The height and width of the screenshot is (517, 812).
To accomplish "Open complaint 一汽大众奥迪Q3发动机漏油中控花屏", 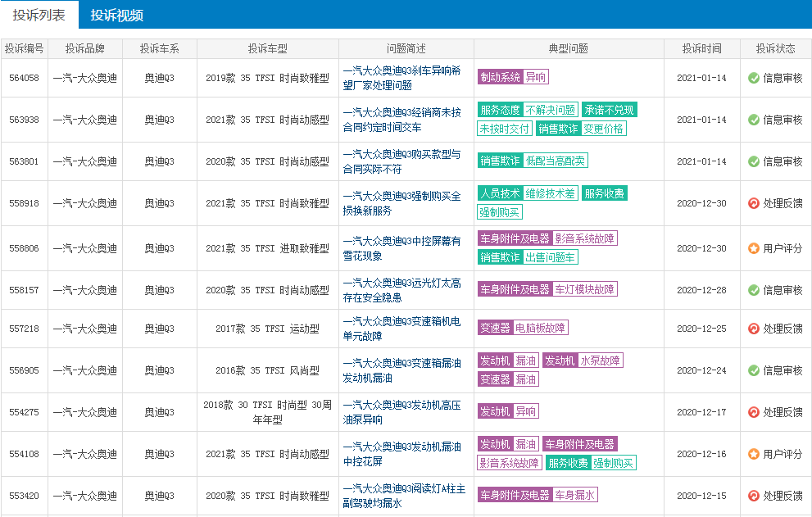I will click(x=401, y=454).
